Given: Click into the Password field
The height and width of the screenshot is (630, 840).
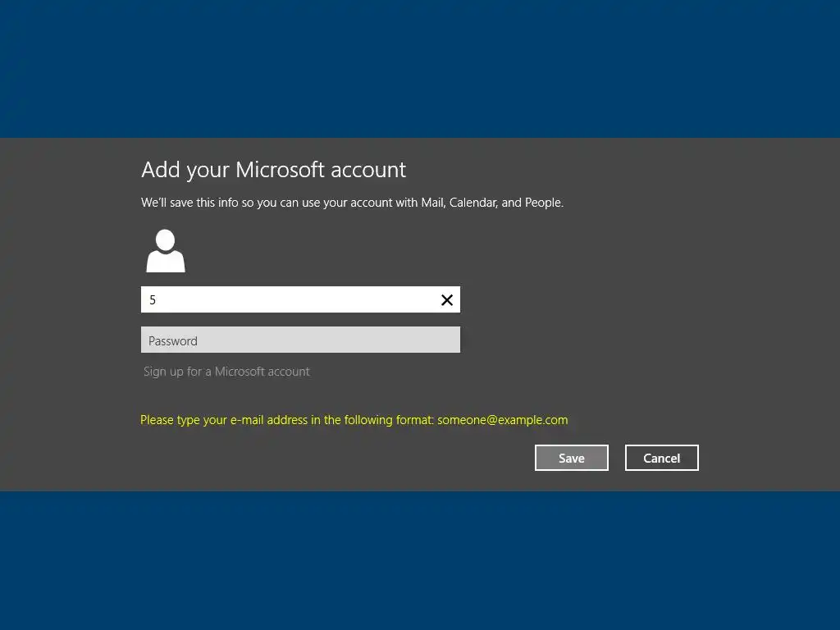Looking at the screenshot, I should click(x=300, y=340).
